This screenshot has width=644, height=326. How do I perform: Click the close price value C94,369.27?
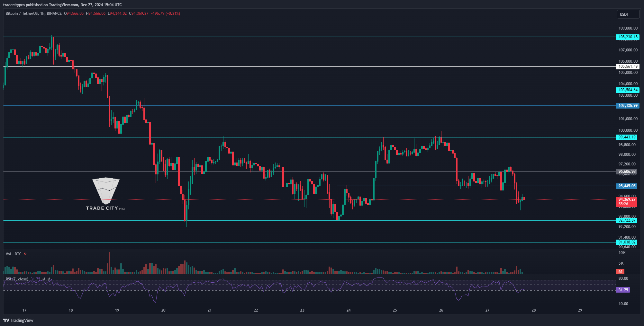(139, 13)
